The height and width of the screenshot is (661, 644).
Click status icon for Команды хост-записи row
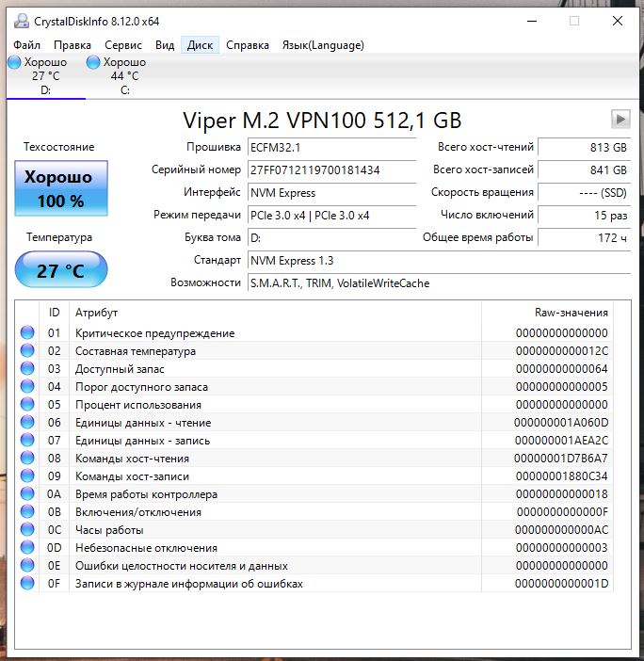pos(27,476)
